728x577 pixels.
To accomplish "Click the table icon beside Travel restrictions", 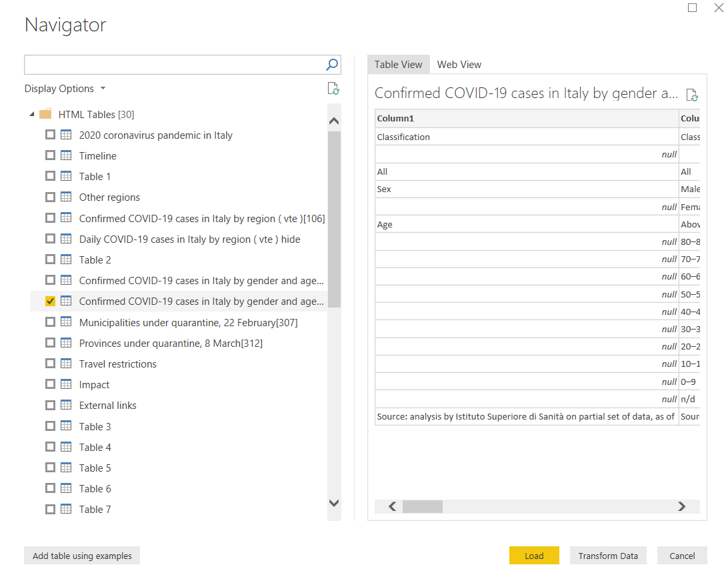I will click(66, 364).
